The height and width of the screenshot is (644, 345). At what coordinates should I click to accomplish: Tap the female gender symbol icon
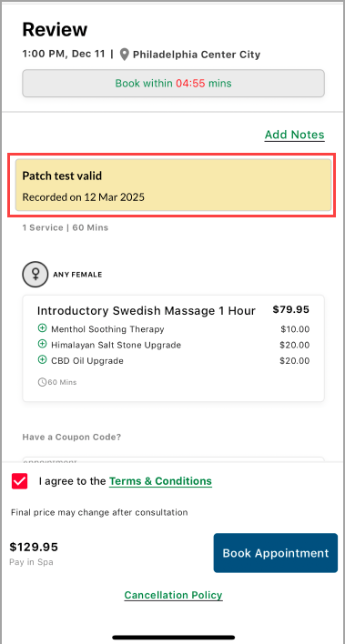click(x=36, y=275)
